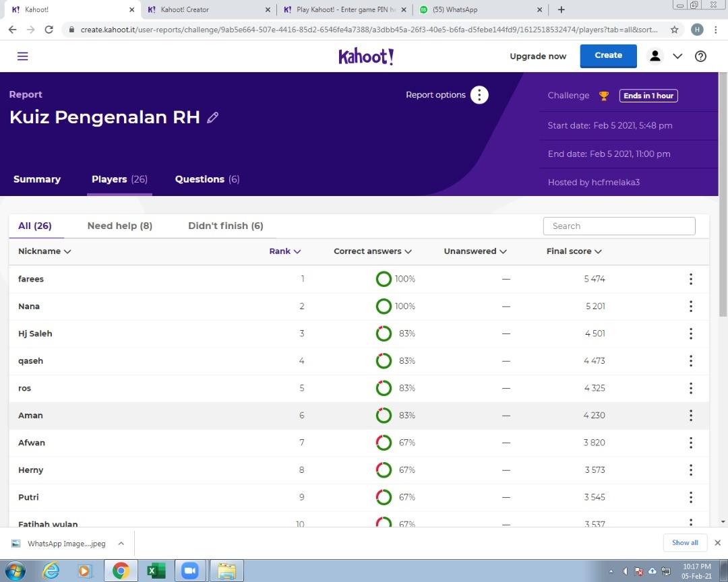Click the Upgrade now link
728x582 pixels.
coord(538,57)
